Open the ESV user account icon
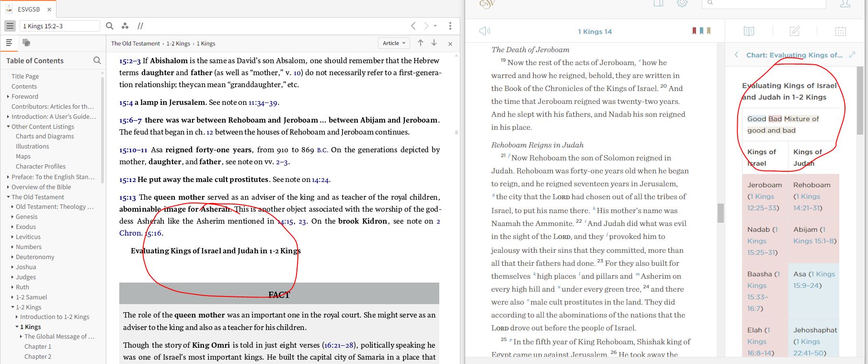868x364 pixels. coord(845,3)
